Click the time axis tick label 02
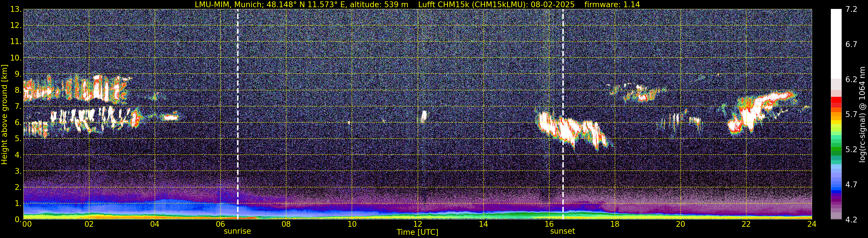This screenshot has width=868, height=238. click(89, 224)
